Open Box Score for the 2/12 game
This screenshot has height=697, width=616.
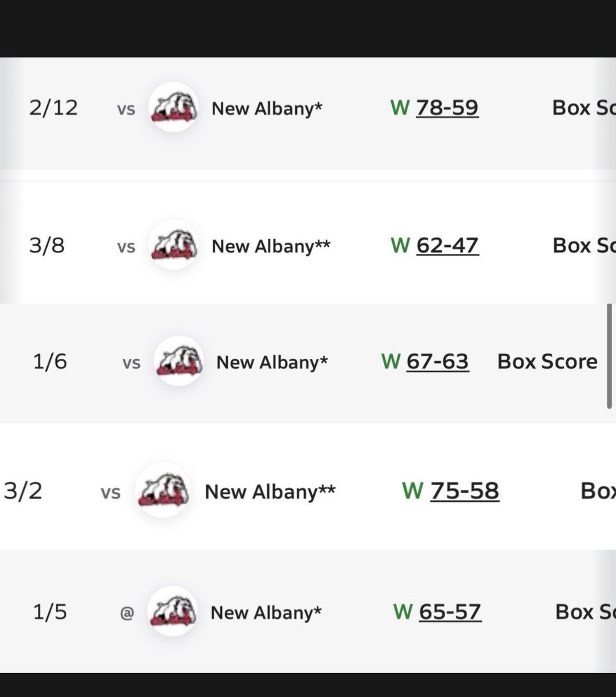point(583,108)
